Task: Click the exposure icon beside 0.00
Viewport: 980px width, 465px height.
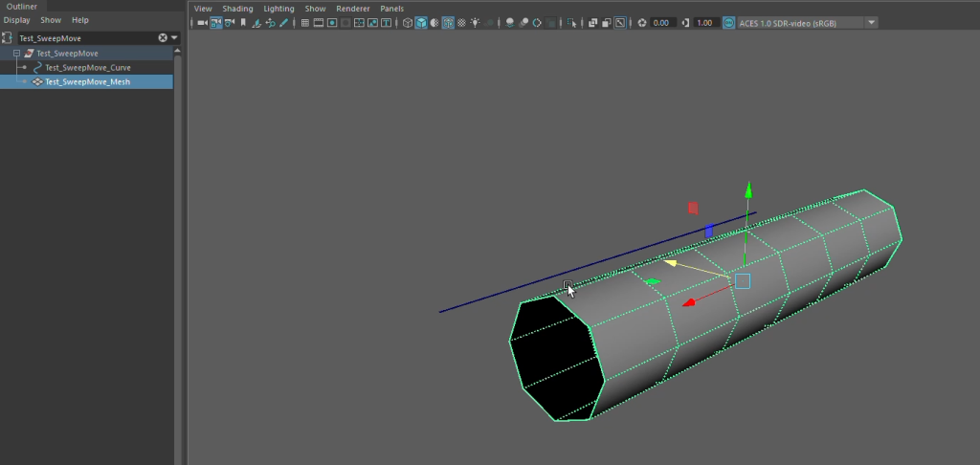Action: tap(642, 22)
